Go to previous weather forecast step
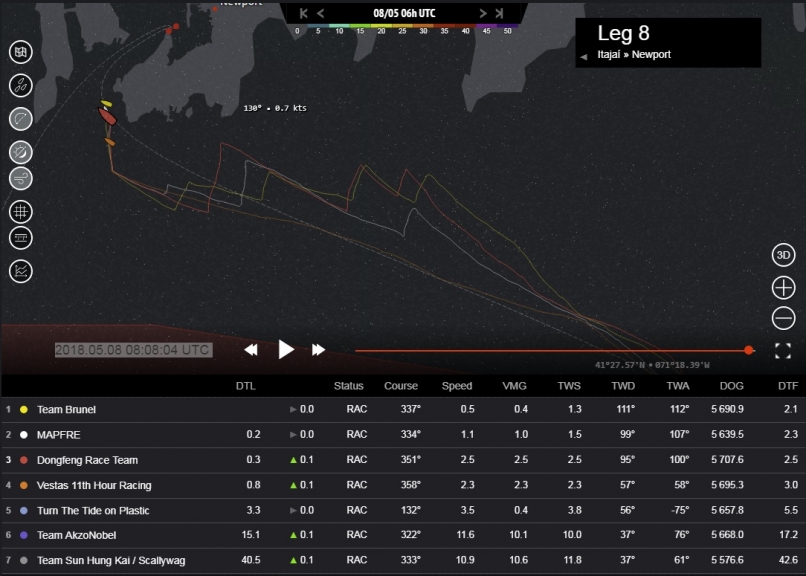806x576 pixels. 320,13
